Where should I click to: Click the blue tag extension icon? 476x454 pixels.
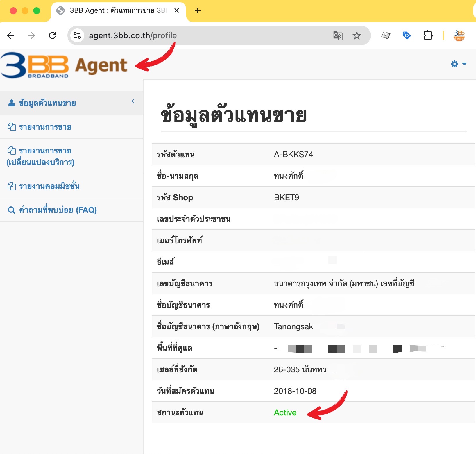407,35
